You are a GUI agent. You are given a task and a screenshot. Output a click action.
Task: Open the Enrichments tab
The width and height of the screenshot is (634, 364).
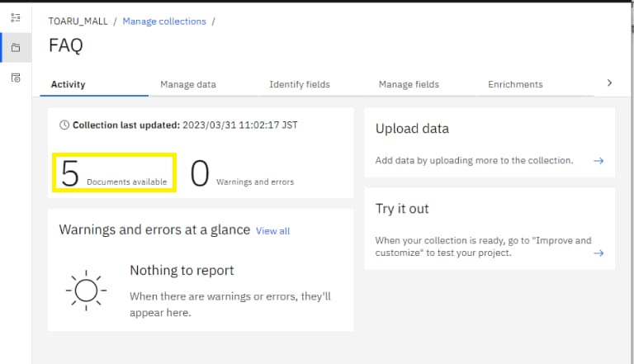515,84
